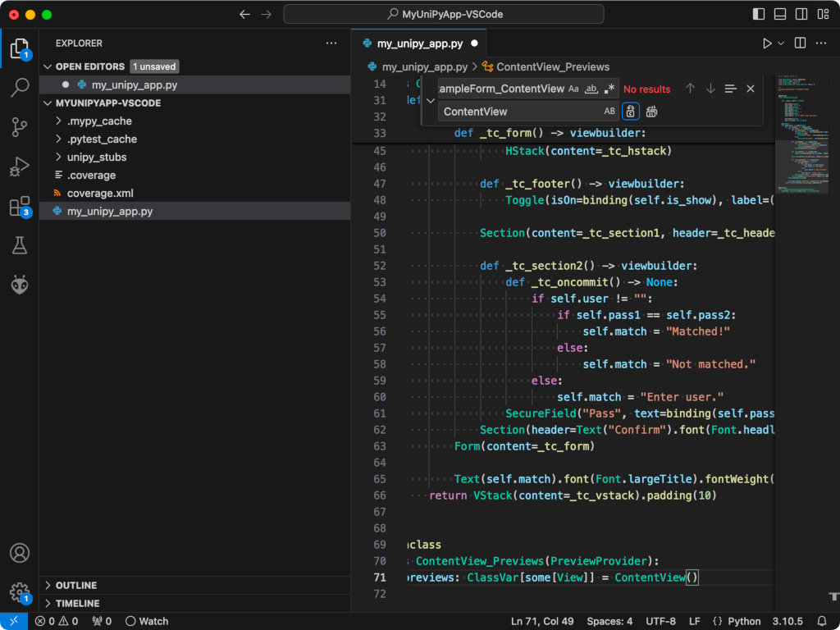Viewport: 840px width, 630px height.
Task: Toggle regular expression search option
Action: [609, 89]
